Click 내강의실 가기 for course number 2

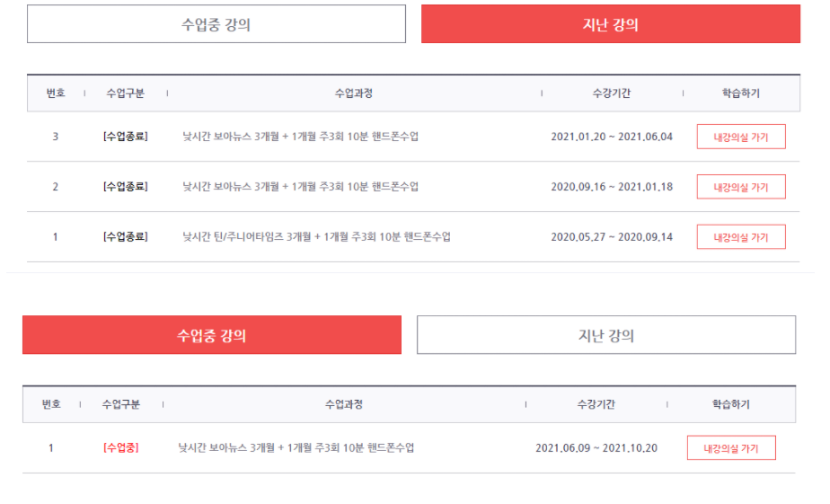[741, 187]
